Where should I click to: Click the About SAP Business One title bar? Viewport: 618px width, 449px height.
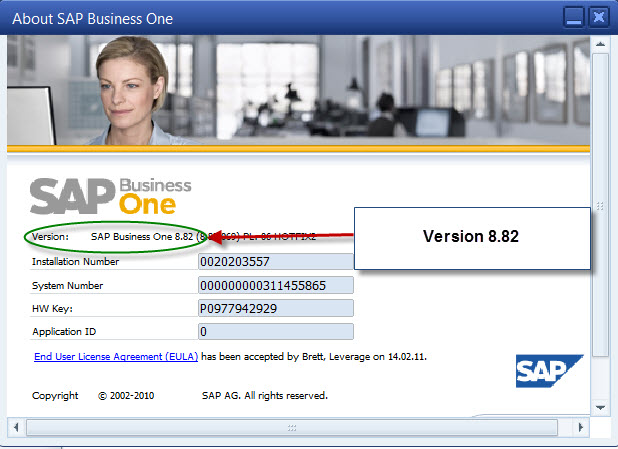click(250, 17)
